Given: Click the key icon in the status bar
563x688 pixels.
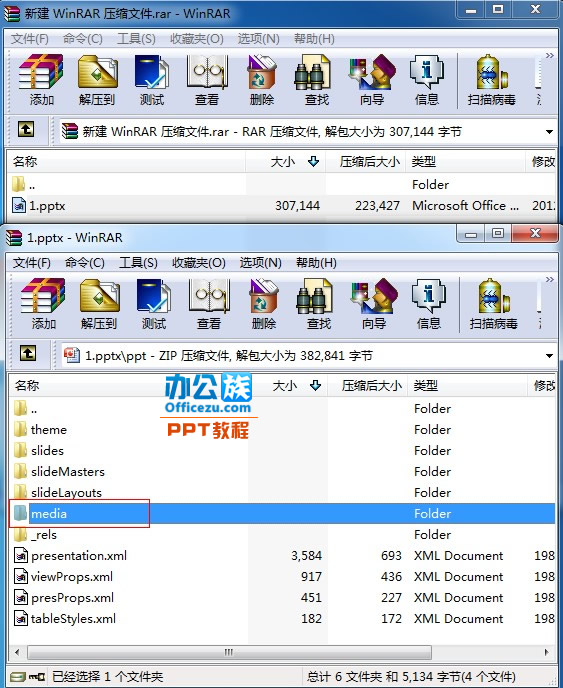Looking at the screenshot, I should (x=37, y=677).
